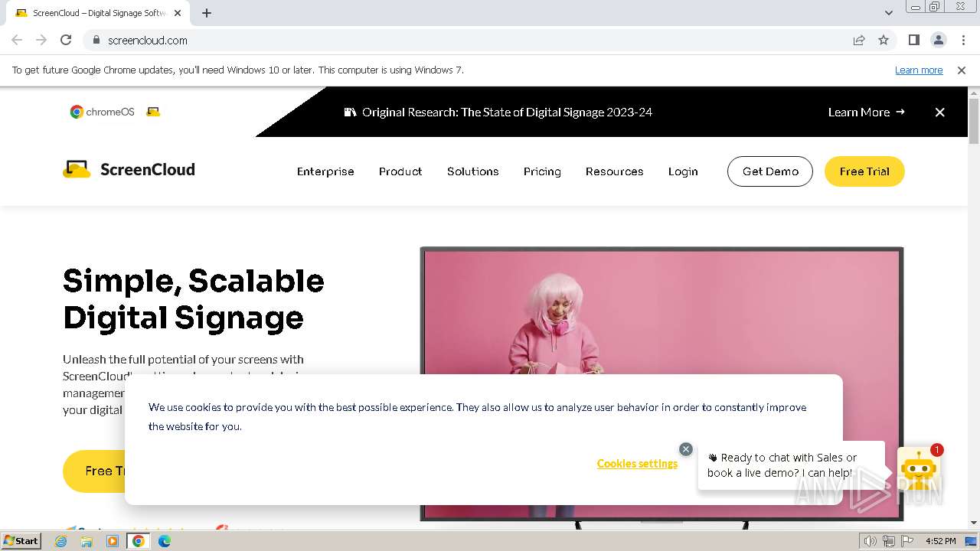980x551 pixels.
Task: Open the Product menu
Action: click(x=400, y=171)
